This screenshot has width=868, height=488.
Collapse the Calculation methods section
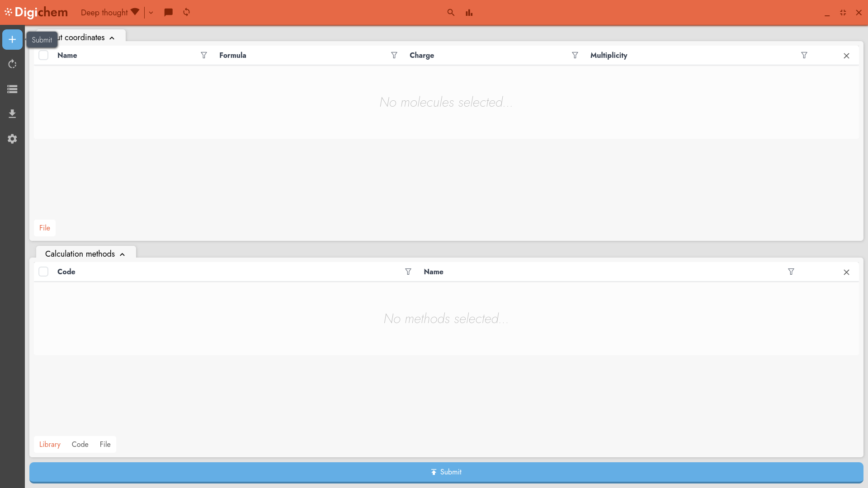[122, 254]
